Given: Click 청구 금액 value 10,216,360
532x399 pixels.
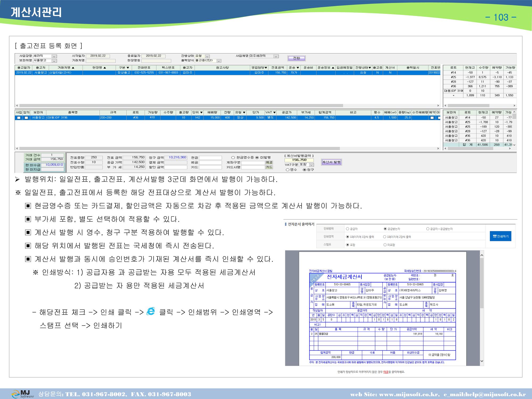Looking at the screenshot, I should (176, 157).
